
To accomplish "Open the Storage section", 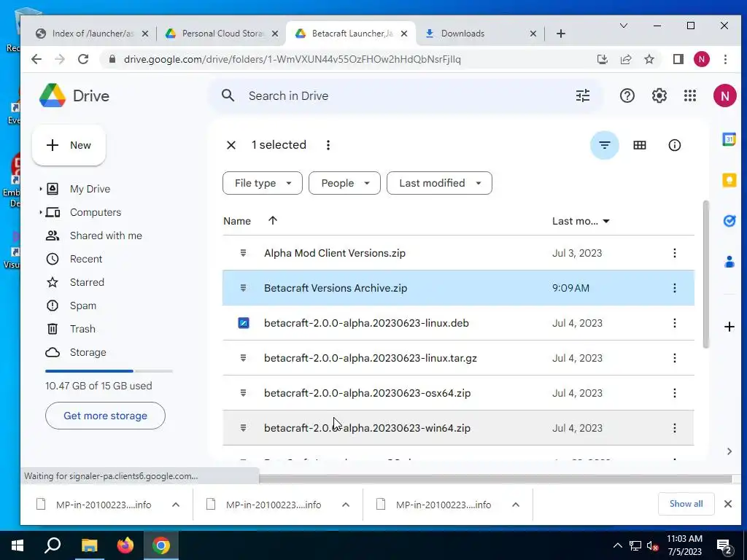I will coord(88,352).
